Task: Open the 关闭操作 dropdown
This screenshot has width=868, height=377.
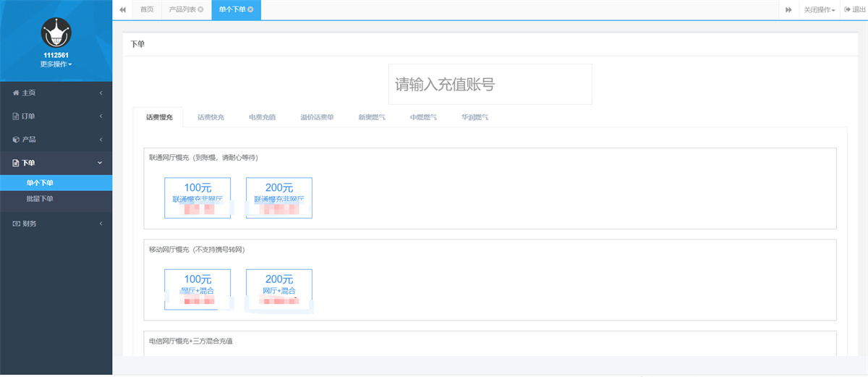Action: point(819,10)
